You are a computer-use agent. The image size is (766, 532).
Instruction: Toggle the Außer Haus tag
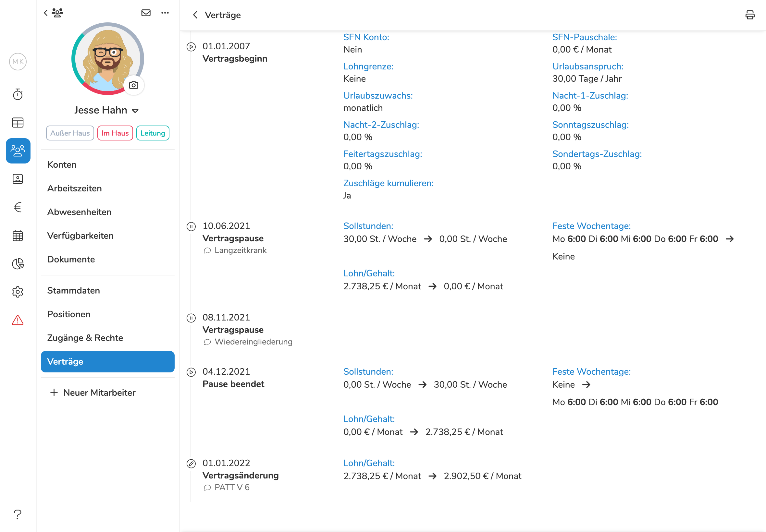[70, 133]
